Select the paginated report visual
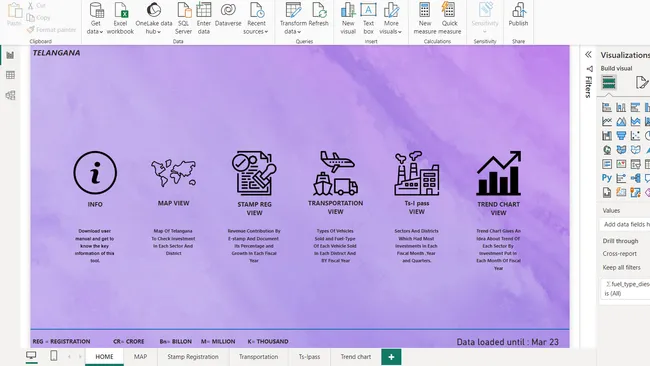The width and height of the screenshot is (650, 366). (607, 192)
